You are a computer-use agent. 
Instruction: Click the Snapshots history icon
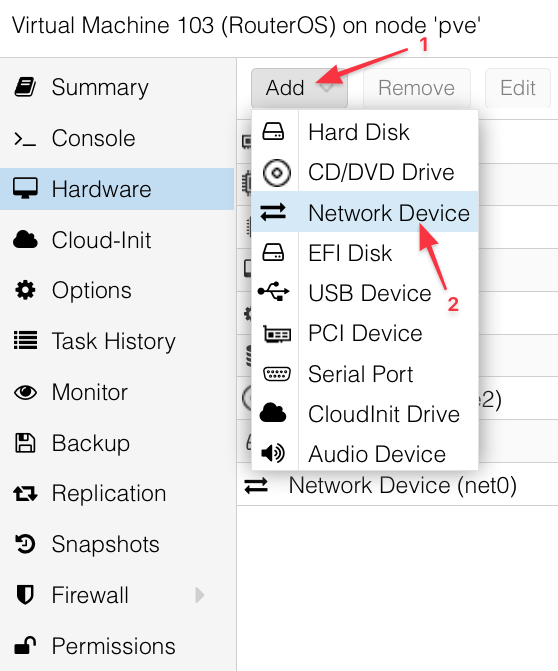(x=25, y=544)
